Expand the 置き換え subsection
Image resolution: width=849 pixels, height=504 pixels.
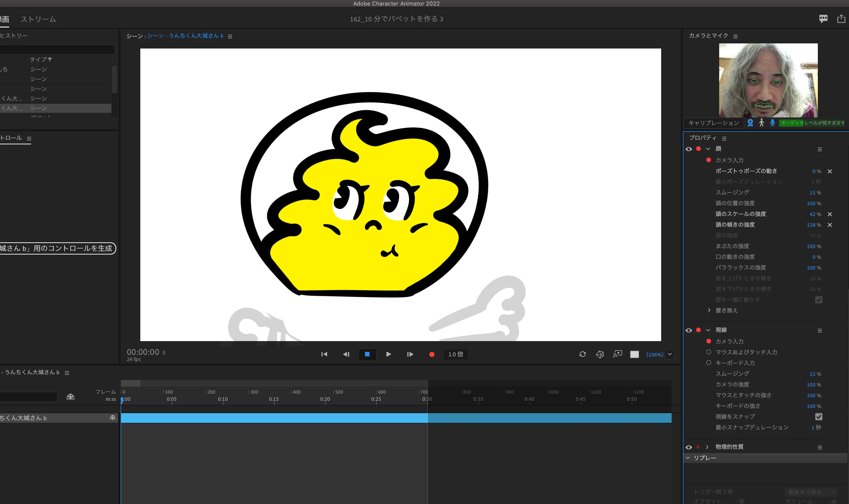pyautogui.click(x=709, y=310)
